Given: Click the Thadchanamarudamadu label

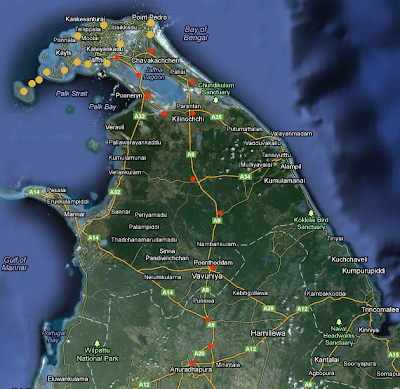Looking at the screenshot, I should click(x=144, y=240).
